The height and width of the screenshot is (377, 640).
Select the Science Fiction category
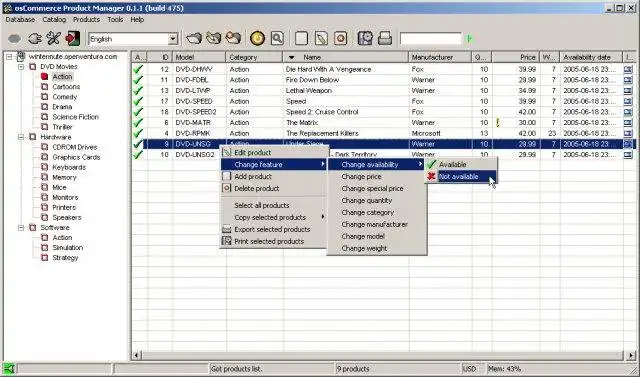[76, 117]
